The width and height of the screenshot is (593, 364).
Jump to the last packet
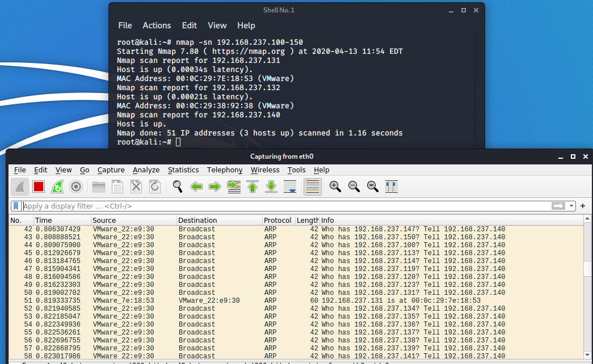pyautogui.click(x=271, y=187)
